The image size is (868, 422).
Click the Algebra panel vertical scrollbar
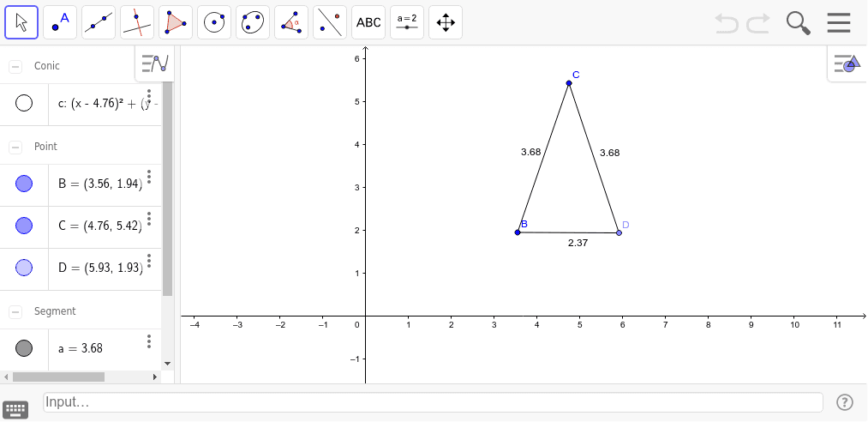point(168,189)
